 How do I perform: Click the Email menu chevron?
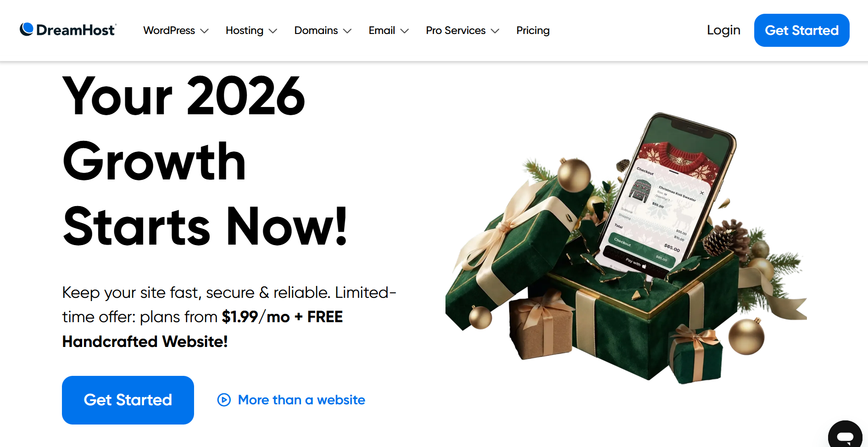click(404, 31)
